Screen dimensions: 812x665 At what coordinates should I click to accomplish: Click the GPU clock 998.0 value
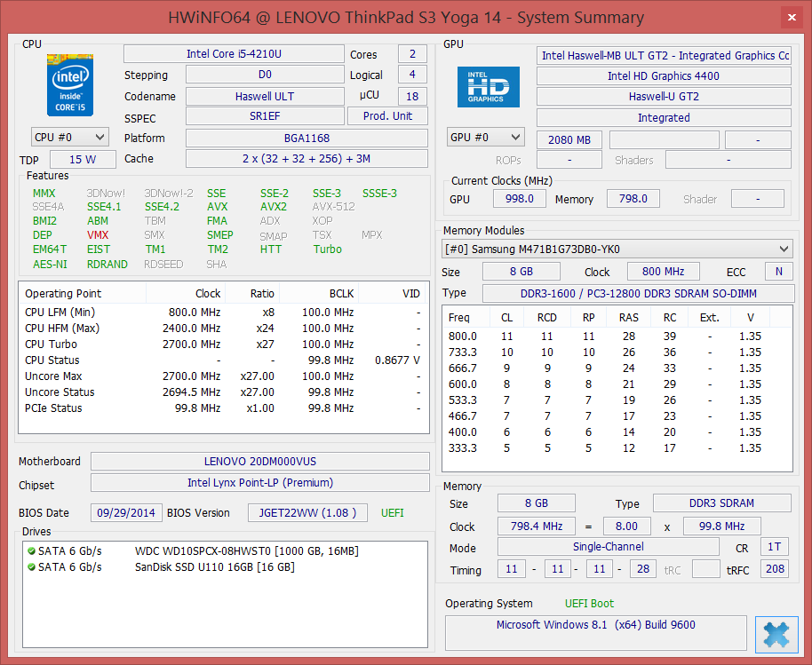tap(520, 199)
